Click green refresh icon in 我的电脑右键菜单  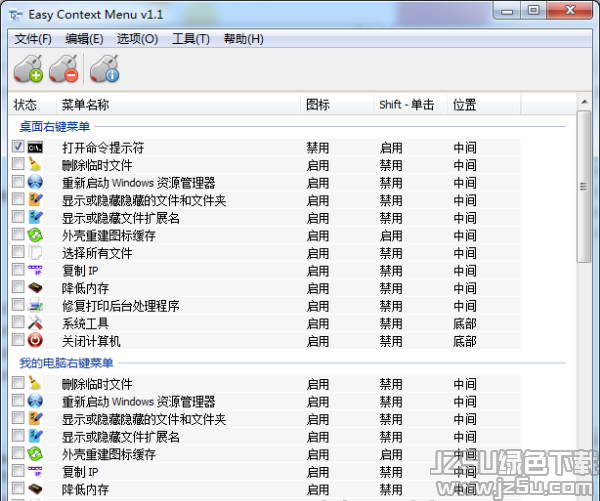point(35,454)
